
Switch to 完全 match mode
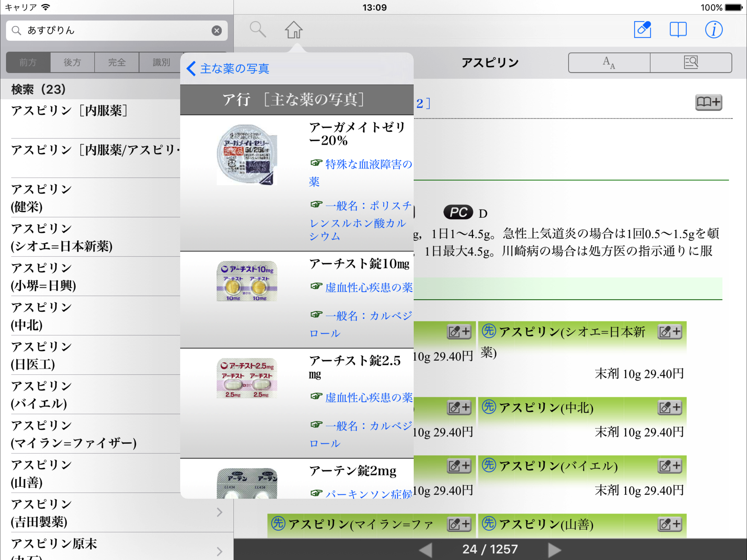(x=117, y=63)
